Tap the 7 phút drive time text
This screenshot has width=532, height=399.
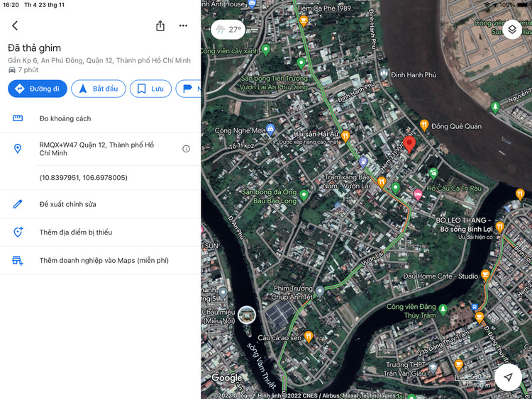[x=28, y=70]
